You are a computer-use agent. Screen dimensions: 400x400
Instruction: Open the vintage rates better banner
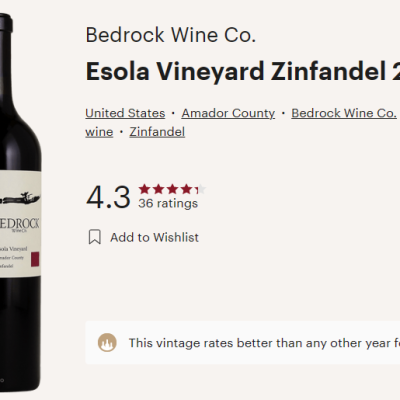(x=243, y=343)
